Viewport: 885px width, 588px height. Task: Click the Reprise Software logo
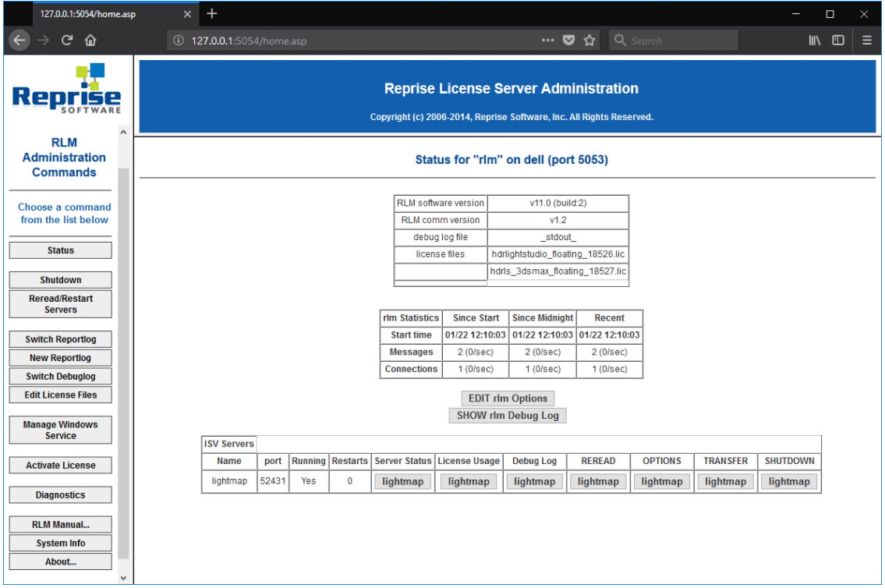pyautogui.click(x=66, y=89)
